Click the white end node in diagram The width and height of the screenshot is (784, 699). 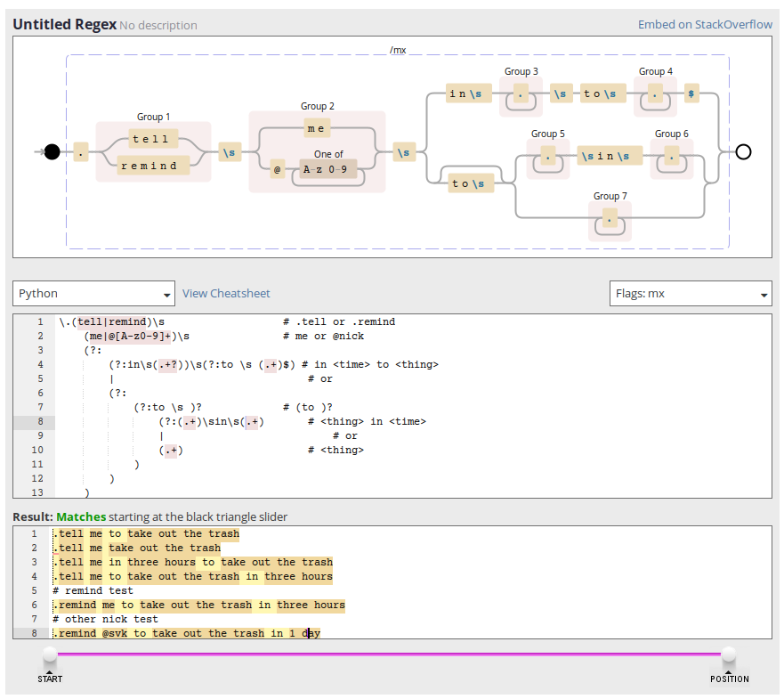(744, 152)
